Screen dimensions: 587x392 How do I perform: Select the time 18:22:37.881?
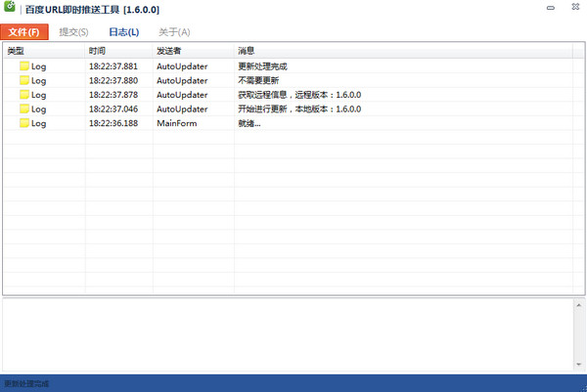pyautogui.click(x=113, y=66)
